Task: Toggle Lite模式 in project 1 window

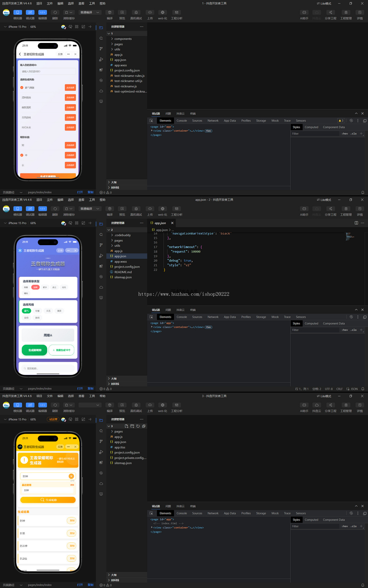Action: 324,3
